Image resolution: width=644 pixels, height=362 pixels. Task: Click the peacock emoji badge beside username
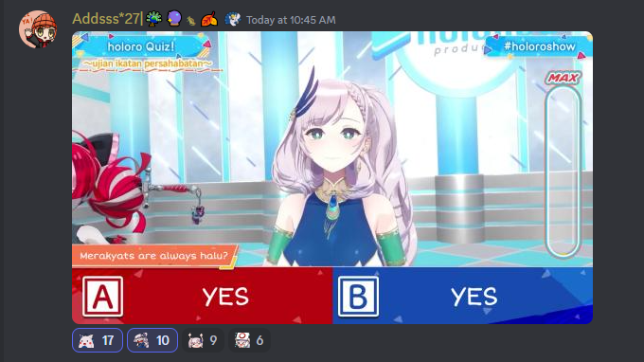click(153, 19)
